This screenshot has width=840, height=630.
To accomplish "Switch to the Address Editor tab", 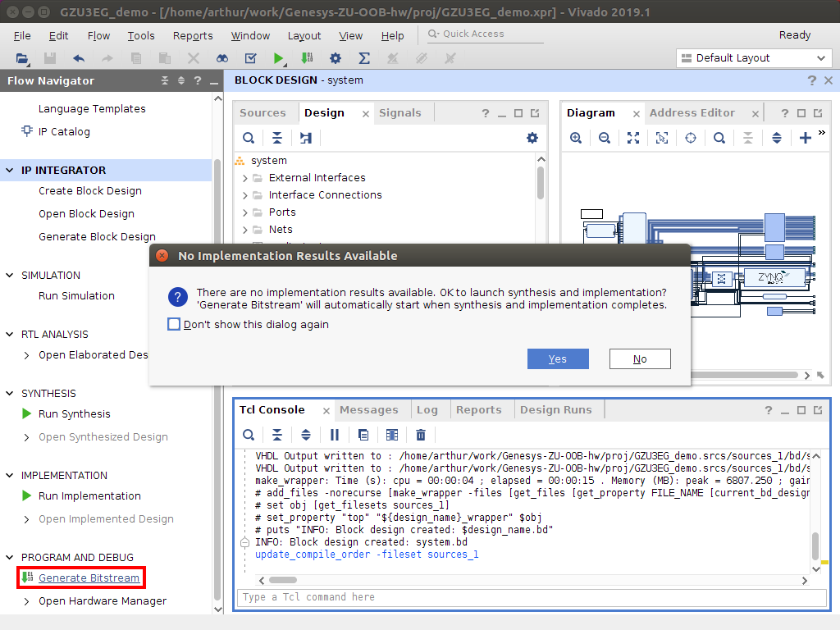I will (x=692, y=113).
